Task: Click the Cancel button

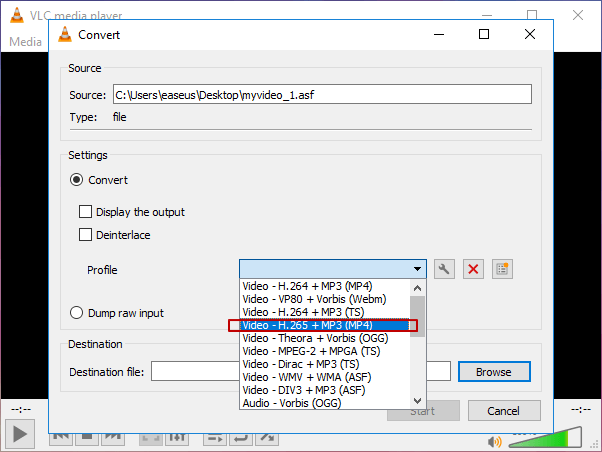Action: (503, 411)
